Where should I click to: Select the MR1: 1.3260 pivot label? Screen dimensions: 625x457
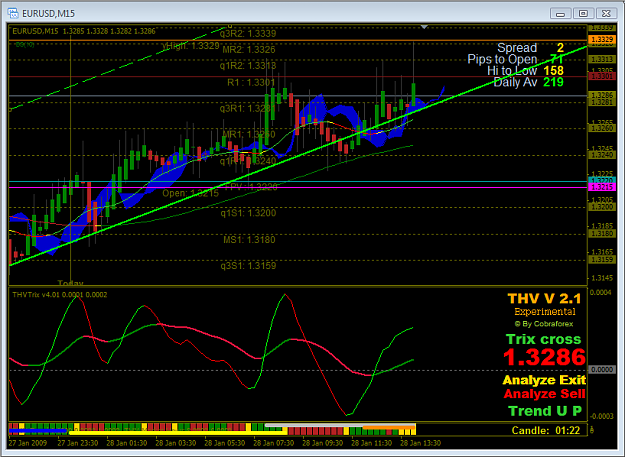249,134
